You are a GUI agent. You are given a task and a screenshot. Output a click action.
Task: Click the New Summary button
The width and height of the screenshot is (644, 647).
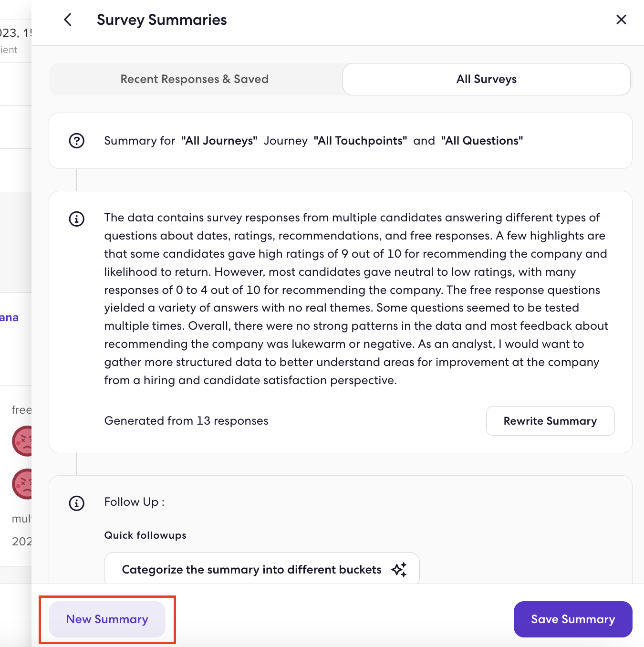pos(107,619)
